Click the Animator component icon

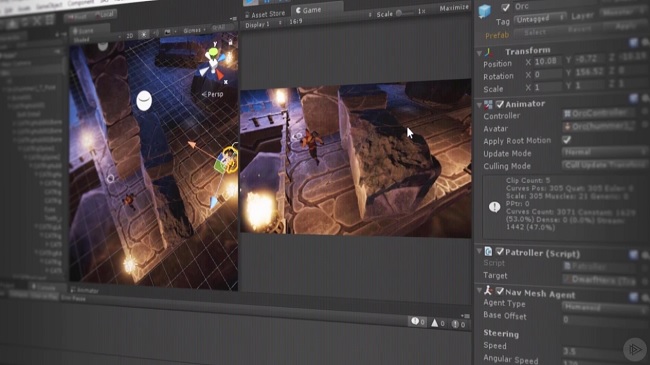489,104
